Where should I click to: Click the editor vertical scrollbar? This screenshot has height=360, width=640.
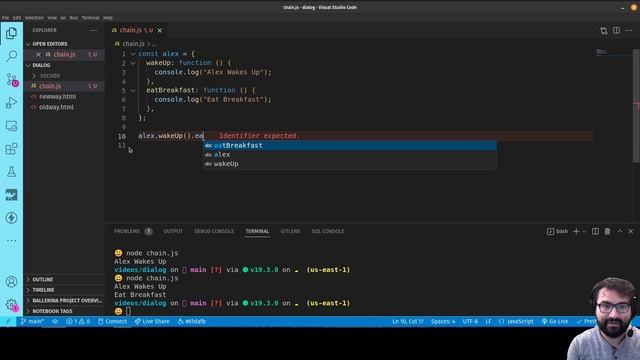pos(636,106)
